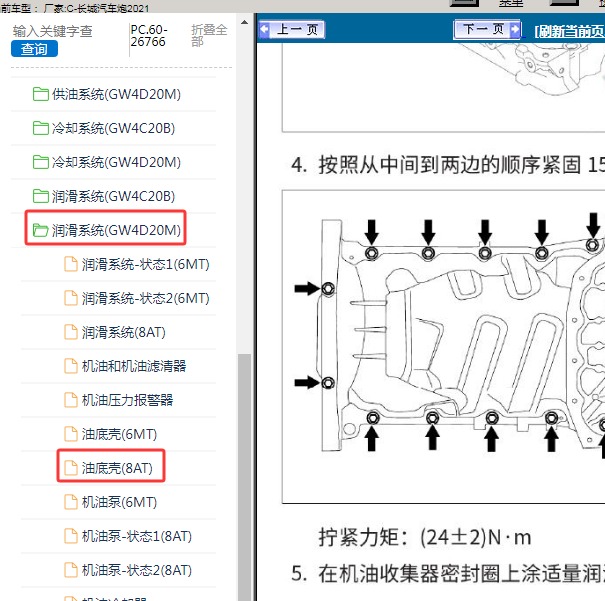The width and height of the screenshot is (605, 601).
Task: Open the 供油系统(GW4D20M) folder icon
Action: click(41, 94)
